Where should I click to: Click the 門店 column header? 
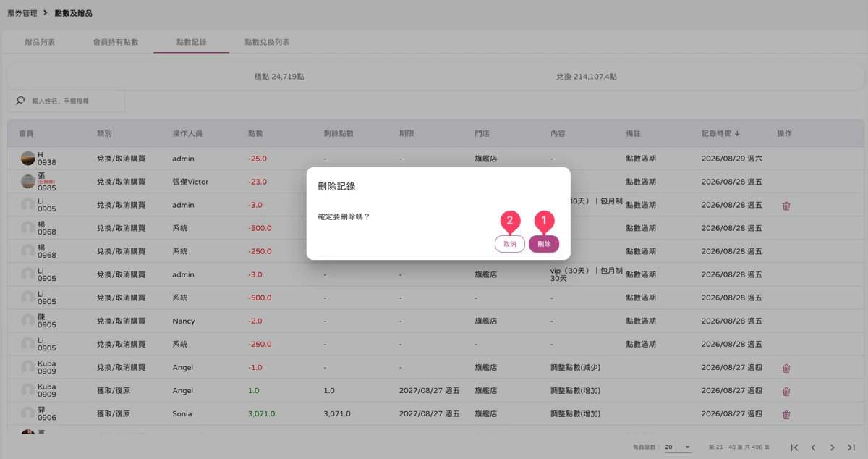(x=482, y=134)
